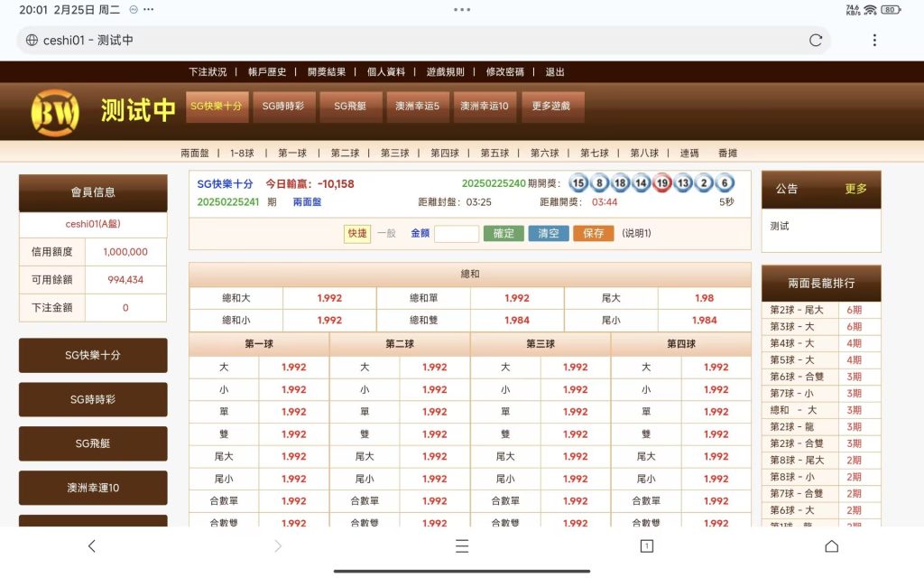
Task: Click the green 確定 button
Action: coord(504,234)
